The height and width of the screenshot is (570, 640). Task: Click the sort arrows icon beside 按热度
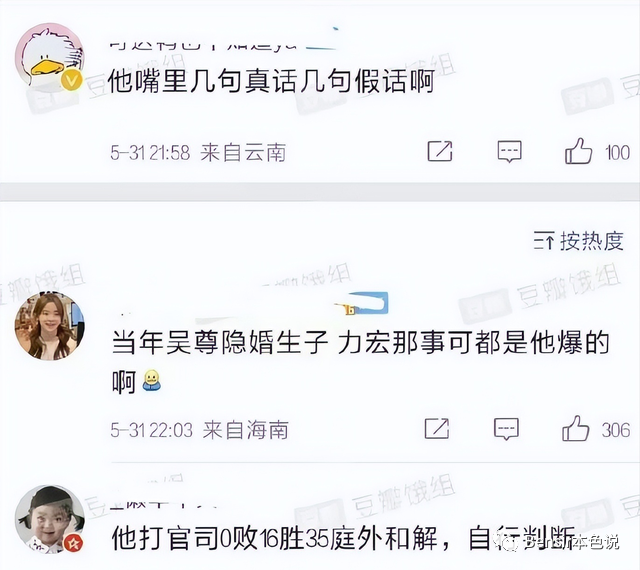point(544,241)
